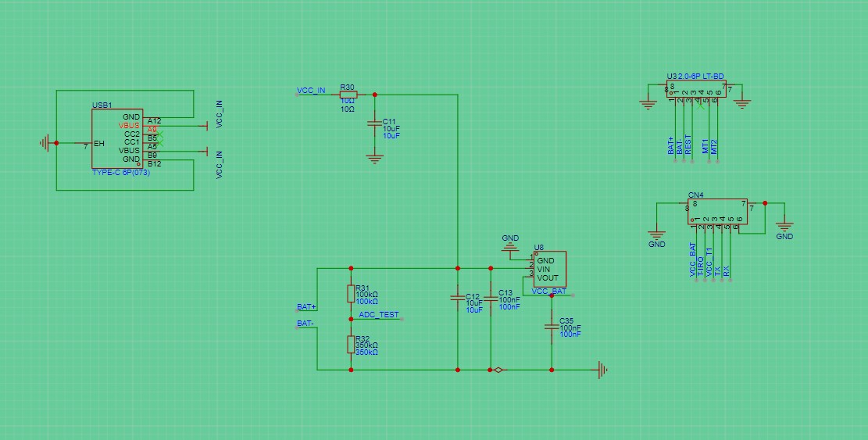
Task: Click the VIN pin name on U8
Action: [543, 269]
